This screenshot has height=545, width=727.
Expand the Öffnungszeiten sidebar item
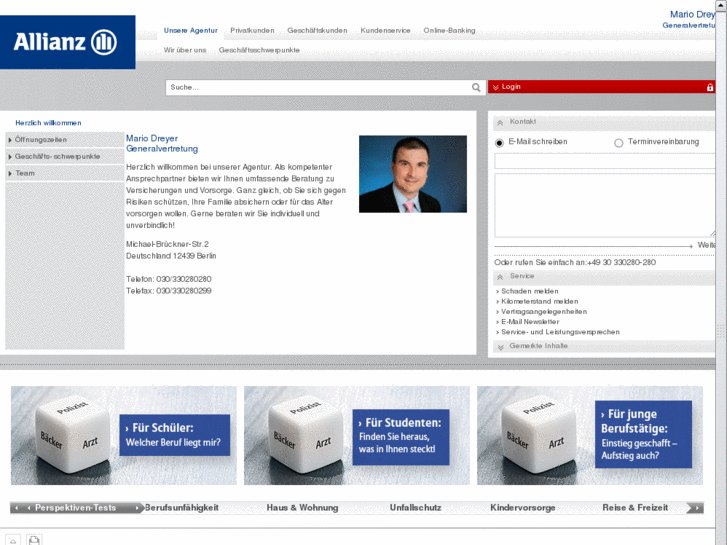(x=64, y=140)
